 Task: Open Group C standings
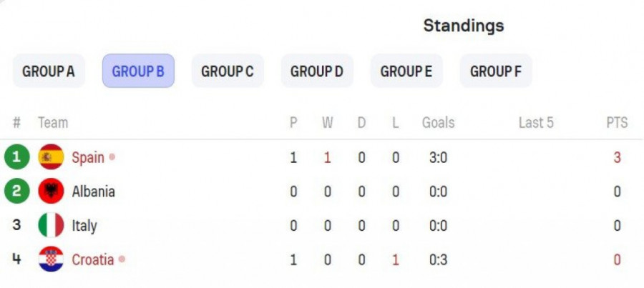(228, 71)
